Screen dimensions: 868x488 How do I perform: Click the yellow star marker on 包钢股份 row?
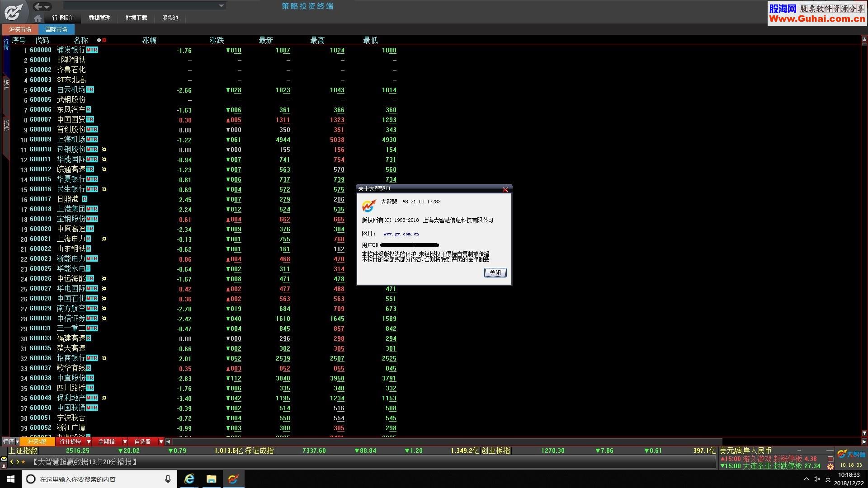pos(104,150)
